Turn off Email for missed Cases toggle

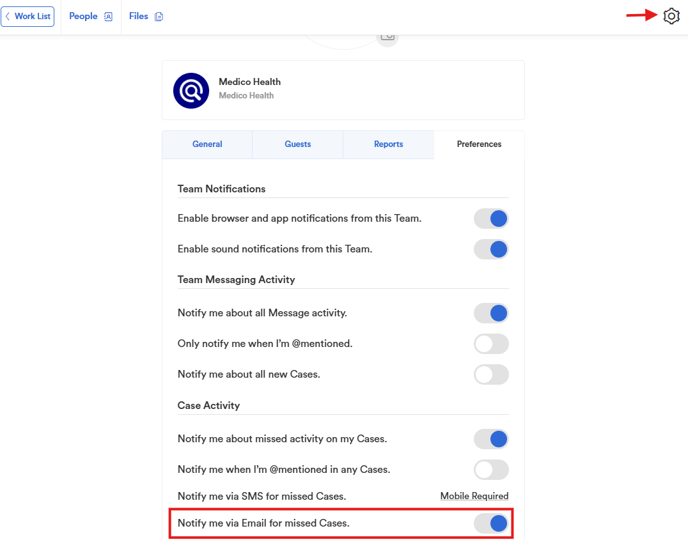(491, 523)
